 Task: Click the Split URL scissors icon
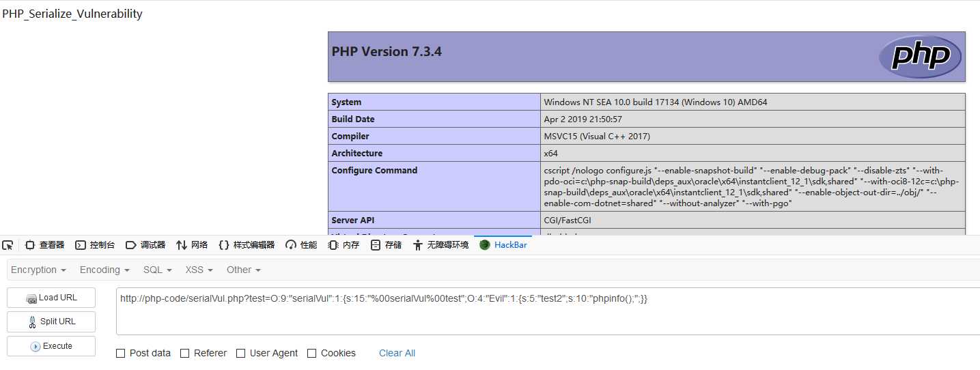pos(33,322)
